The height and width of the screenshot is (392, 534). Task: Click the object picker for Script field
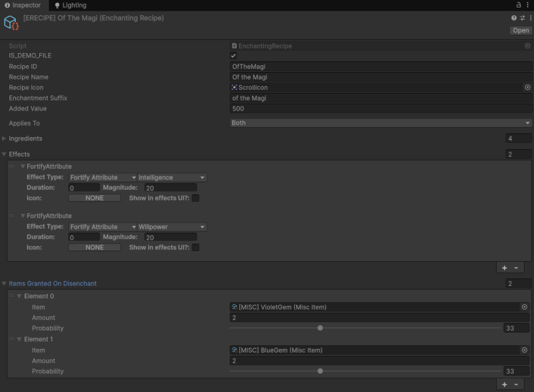click(528, 46)
